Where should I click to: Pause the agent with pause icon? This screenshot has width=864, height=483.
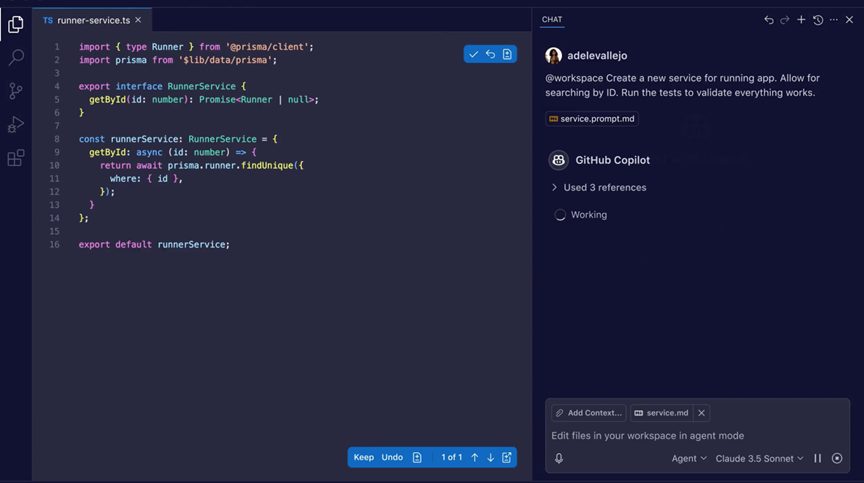[x=818, y=458]
